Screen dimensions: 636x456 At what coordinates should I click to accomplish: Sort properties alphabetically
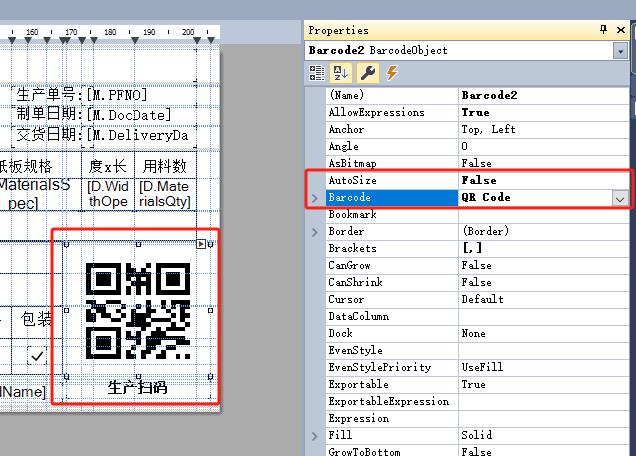point(342,73)
